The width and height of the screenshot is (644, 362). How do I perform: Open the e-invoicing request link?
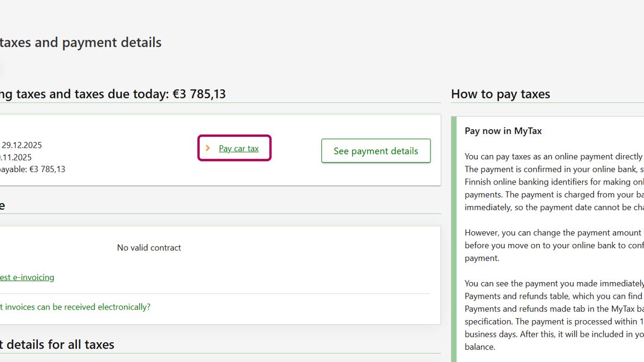click(x=27, y=277)
